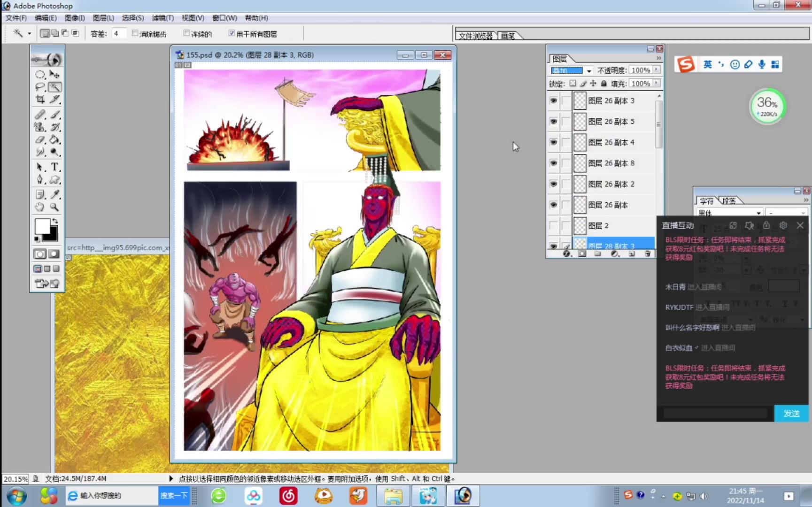
Task: Switch to 段落 tab in character panel
Action: [729, 201]
